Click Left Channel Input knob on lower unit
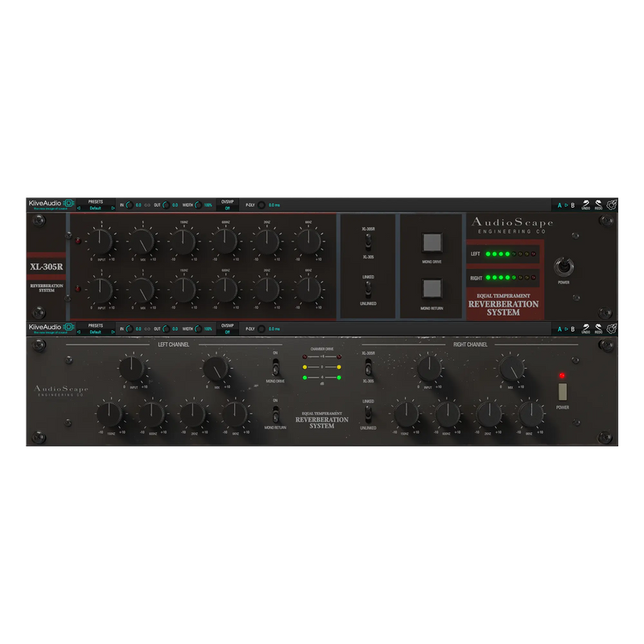The image size is (644, 644). coord(132,369)
